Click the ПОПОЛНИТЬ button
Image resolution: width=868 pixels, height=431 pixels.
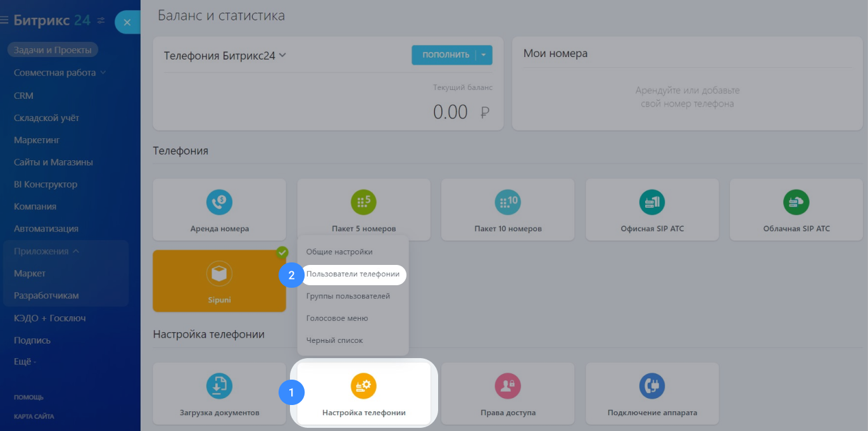(444, 55)
